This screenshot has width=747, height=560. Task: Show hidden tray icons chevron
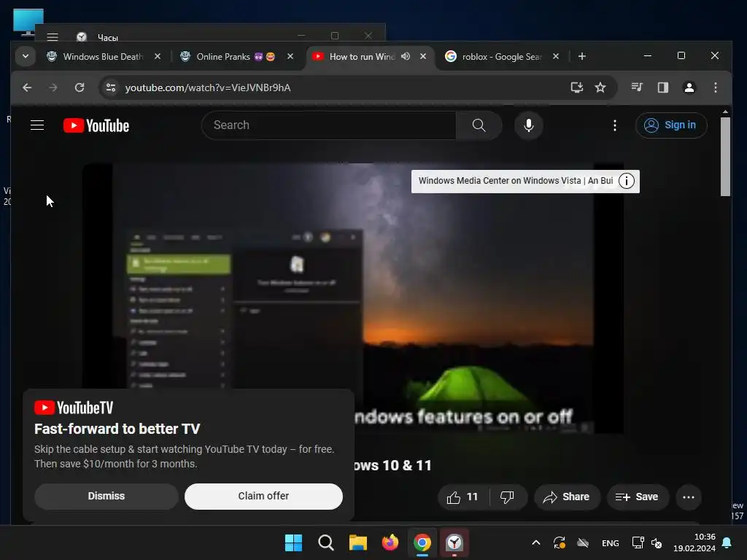(x=536, y=542)
